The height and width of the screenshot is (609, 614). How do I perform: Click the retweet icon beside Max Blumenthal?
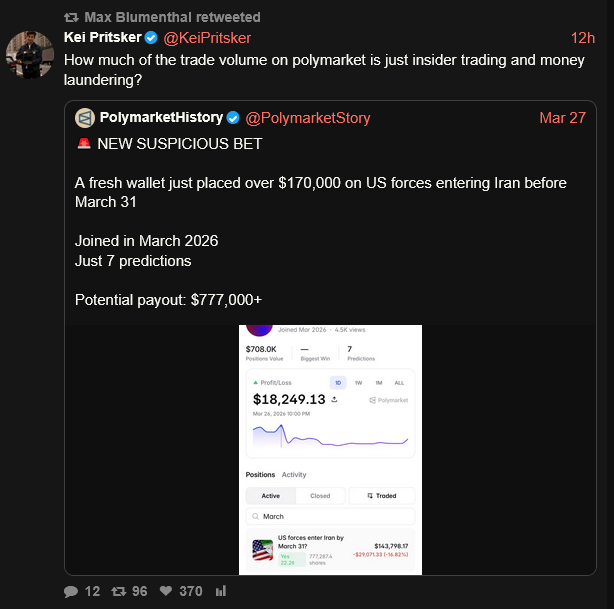[71, 17]
